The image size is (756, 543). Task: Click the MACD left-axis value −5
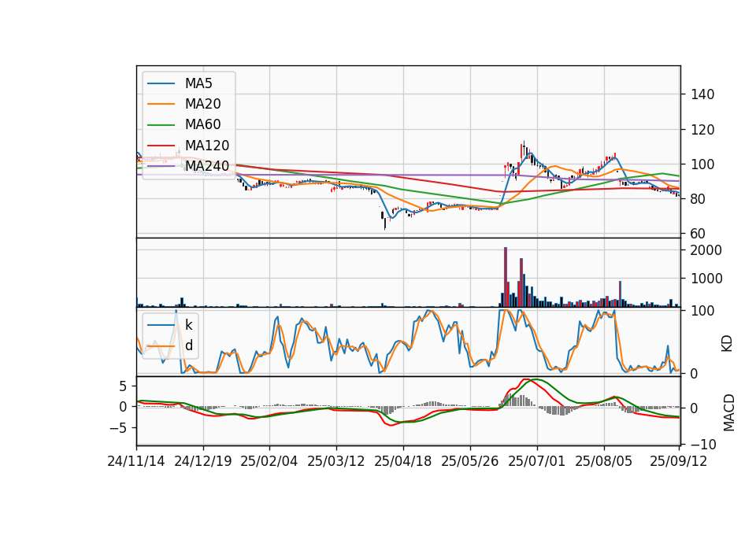[119, 428]
